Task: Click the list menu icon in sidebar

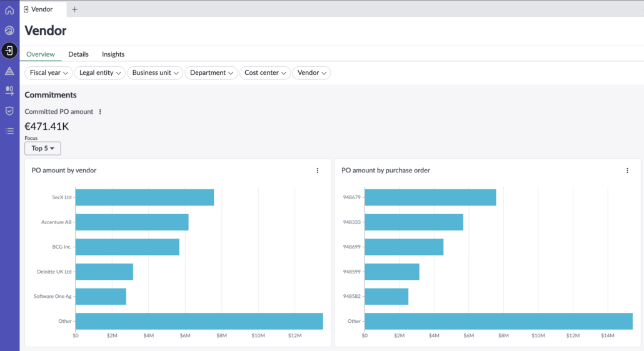Action: pos(9,131)
